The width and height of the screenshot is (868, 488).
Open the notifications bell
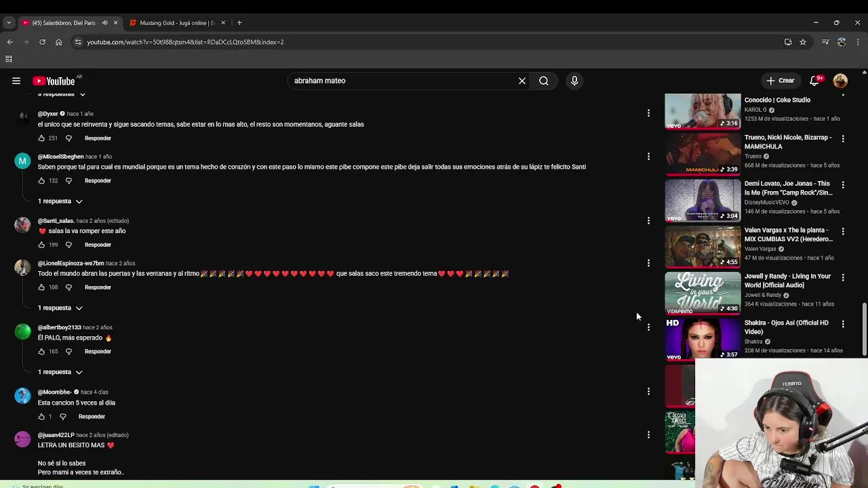point(815,81)
